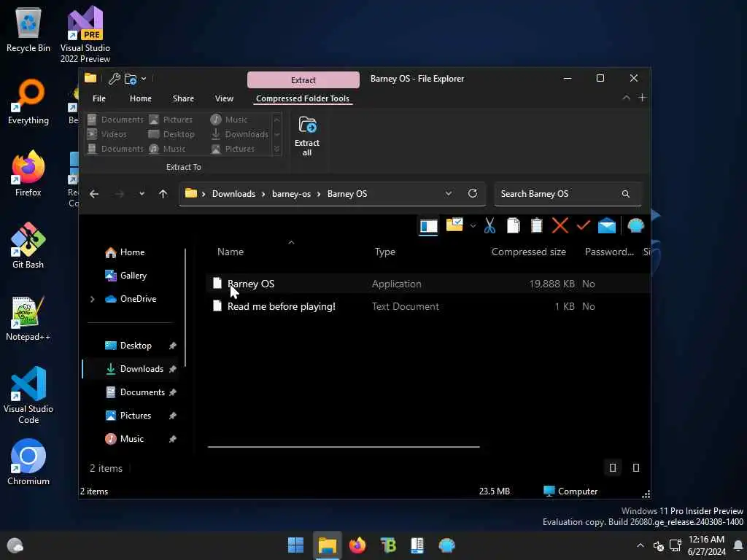Click Barney OS breadcrumb in address bar
This screenshot has width=747, height=560.
(347, 194)
